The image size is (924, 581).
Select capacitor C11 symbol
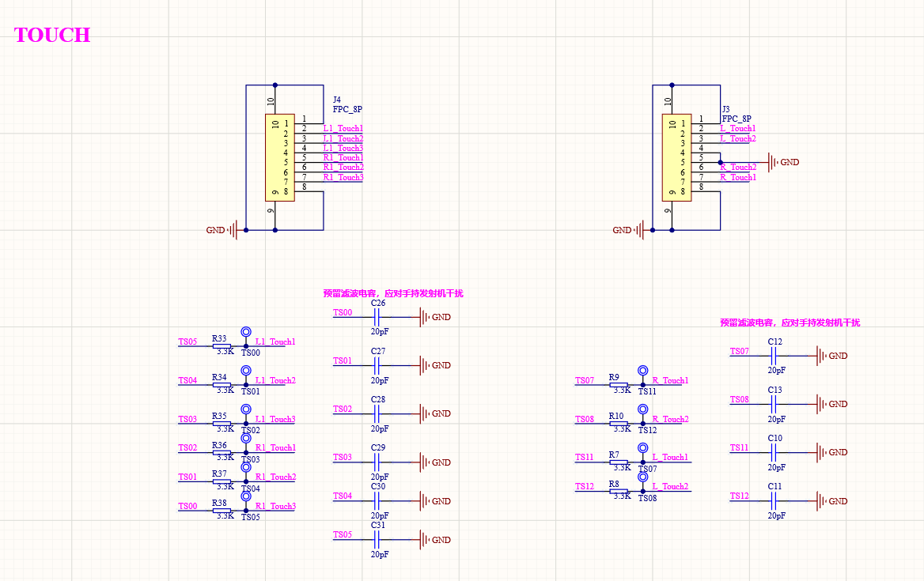pyautogui.click(x=774, y=501)
